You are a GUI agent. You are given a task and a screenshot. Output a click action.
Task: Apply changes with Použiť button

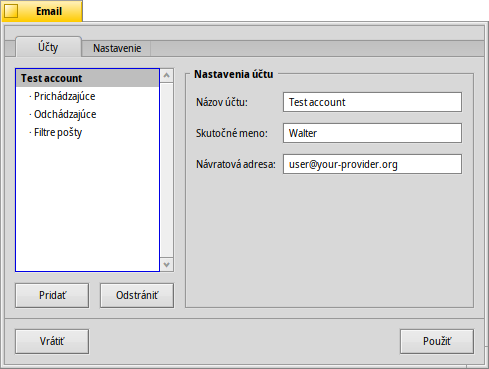point(437,341)
